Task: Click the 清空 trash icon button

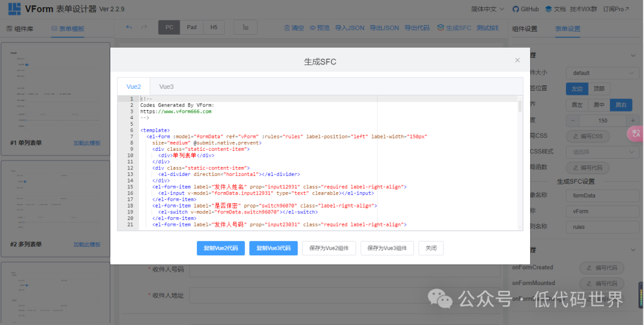Action: (294, 27)
